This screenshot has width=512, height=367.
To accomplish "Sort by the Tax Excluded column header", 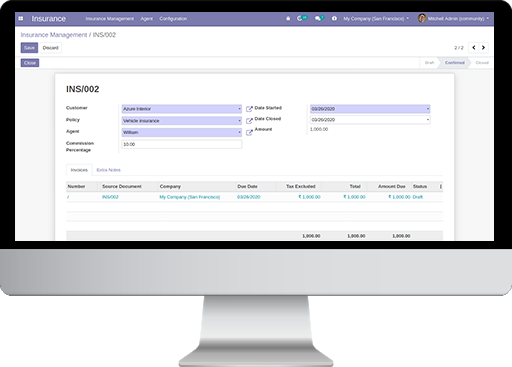I will [x=301, y=187].
